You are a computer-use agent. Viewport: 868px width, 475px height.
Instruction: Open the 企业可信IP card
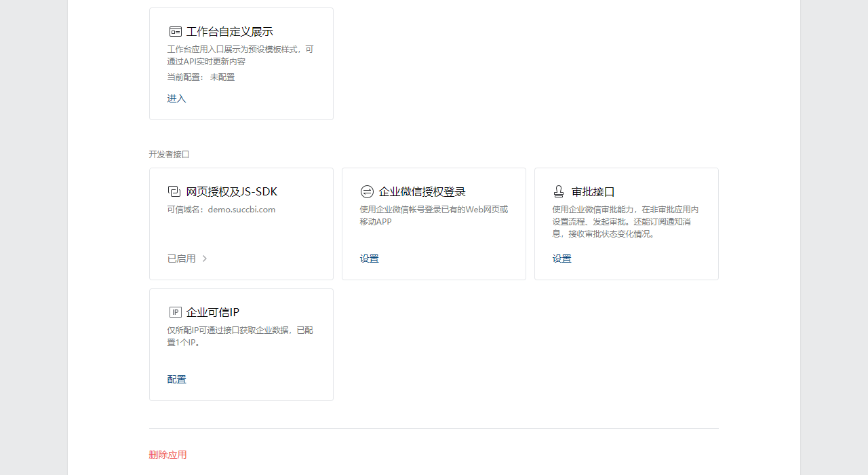(x=241, y=345)
